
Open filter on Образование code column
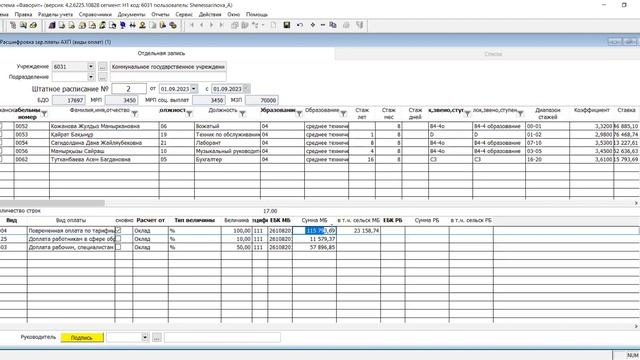coord(299,114)
